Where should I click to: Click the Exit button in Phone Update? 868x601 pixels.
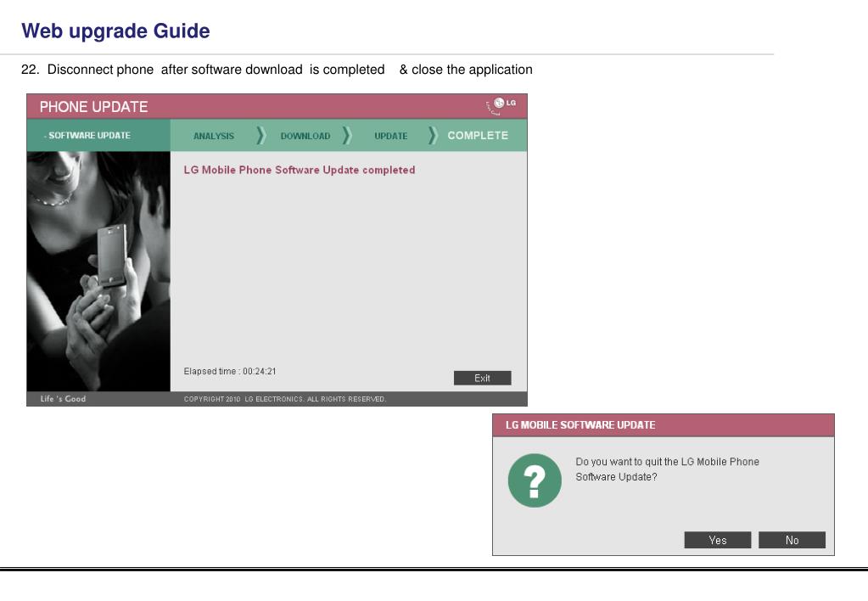pyautogui.click(x=482, y=378)
